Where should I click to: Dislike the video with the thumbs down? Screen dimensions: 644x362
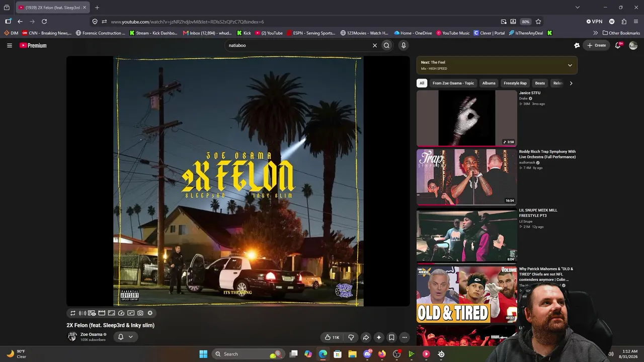point(351,337)
